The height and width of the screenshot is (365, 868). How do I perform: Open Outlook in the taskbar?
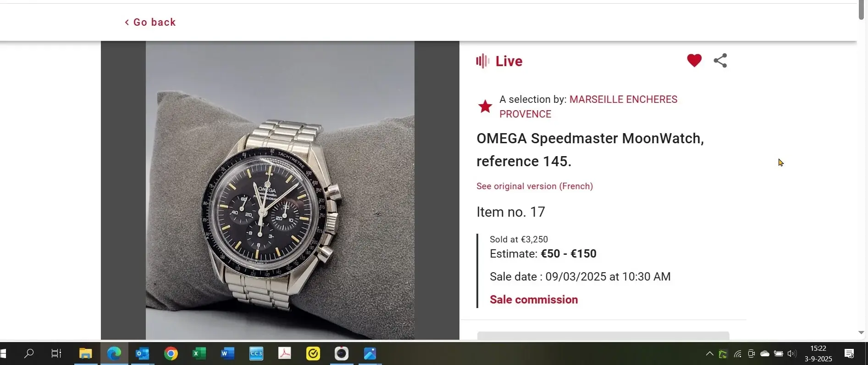[142, 354]
